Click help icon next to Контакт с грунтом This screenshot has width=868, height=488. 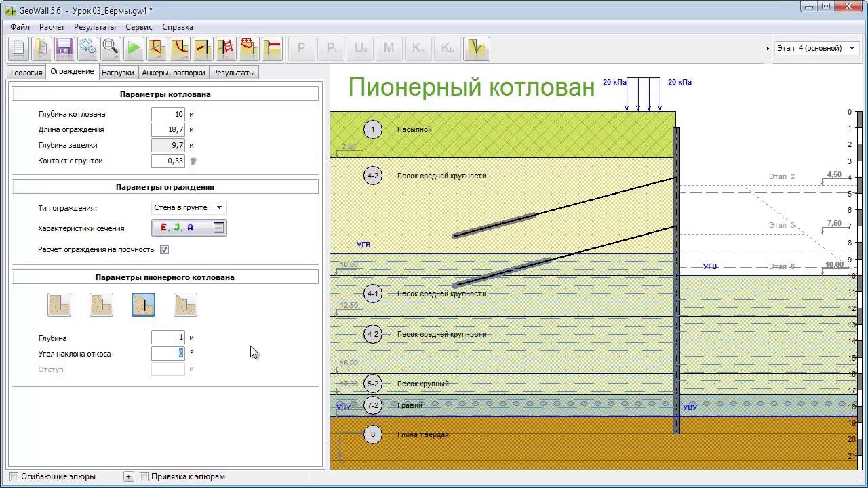coord(193,161)
